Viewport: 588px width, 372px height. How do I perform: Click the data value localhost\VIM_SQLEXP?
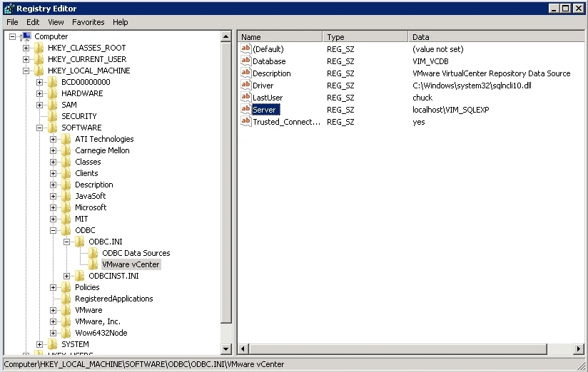(x=451, y=110)
